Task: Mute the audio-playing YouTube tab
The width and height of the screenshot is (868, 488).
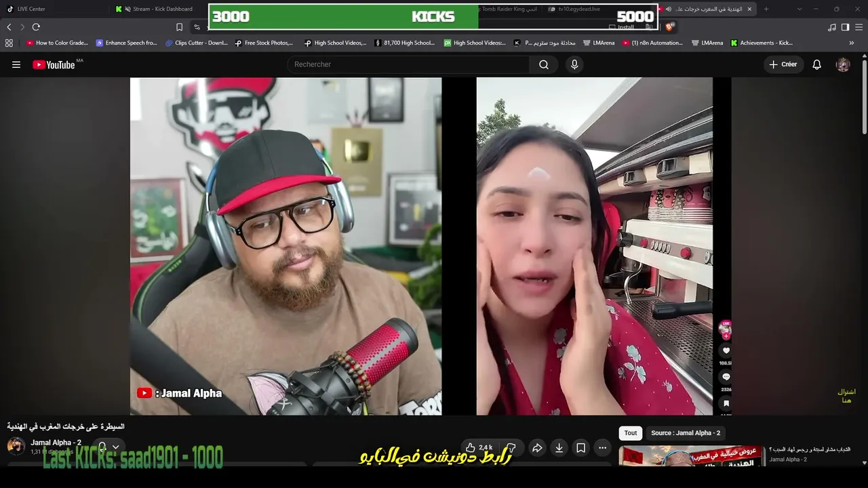Action: point(669,9)
